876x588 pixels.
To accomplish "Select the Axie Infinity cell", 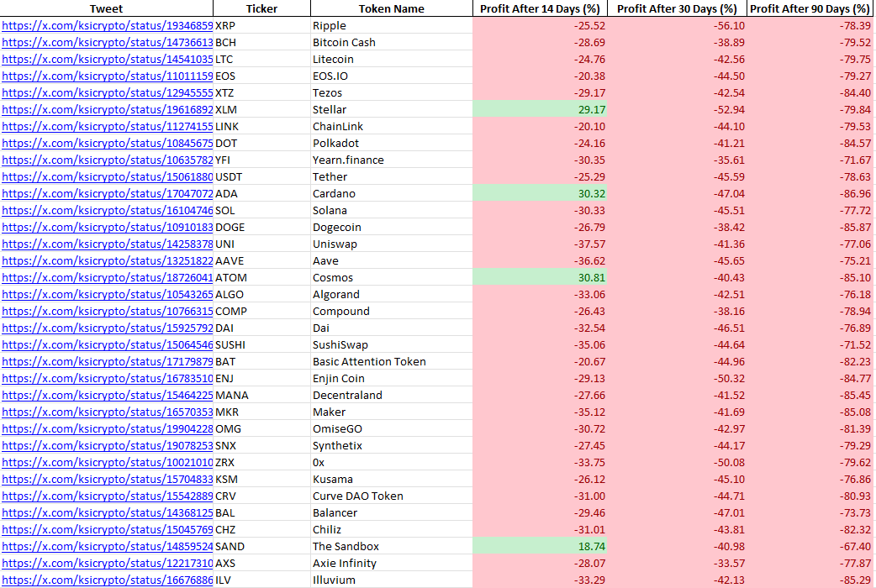I will click(391, 564).
